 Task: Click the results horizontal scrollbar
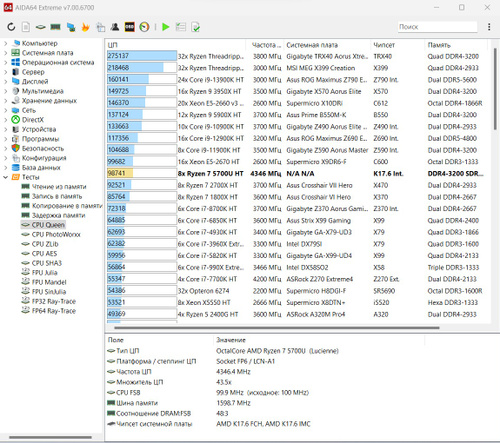(277, 328)
